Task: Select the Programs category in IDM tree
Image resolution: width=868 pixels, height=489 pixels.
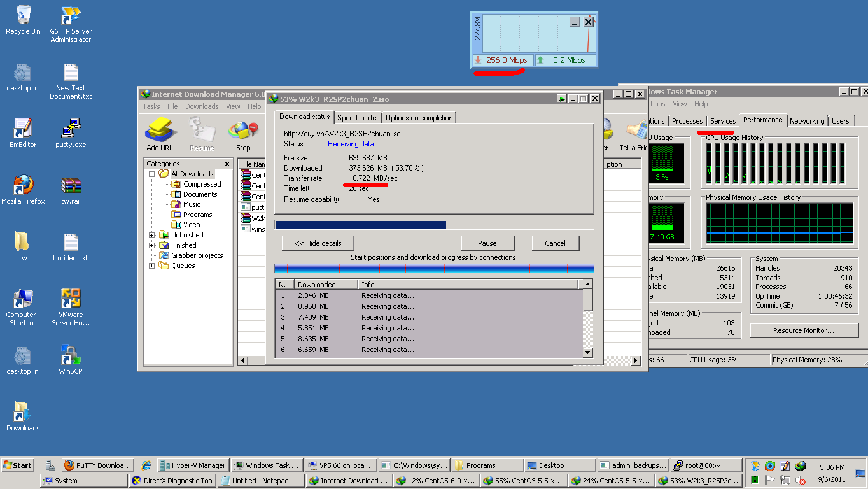Action: tap(197, 215)
